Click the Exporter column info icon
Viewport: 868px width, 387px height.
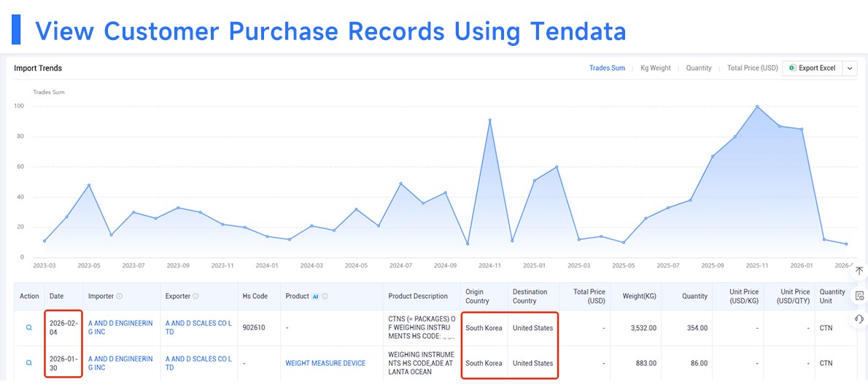(x=195, y=297)
